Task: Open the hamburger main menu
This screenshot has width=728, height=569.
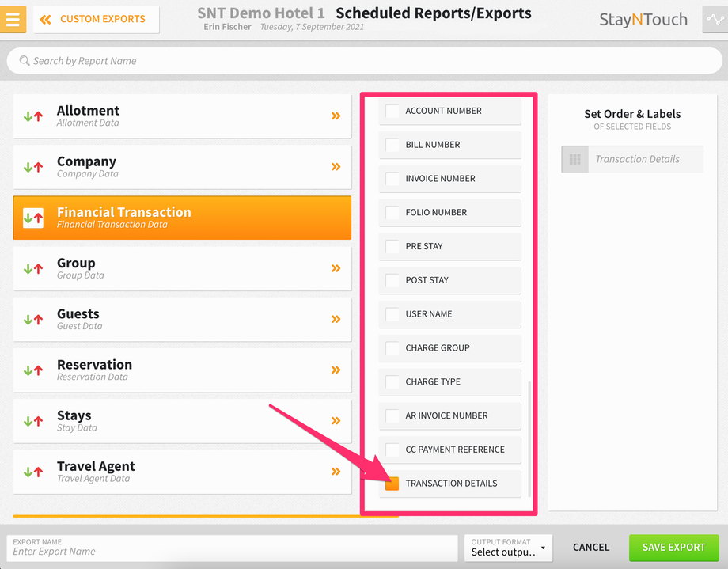Action: [13, 20]
